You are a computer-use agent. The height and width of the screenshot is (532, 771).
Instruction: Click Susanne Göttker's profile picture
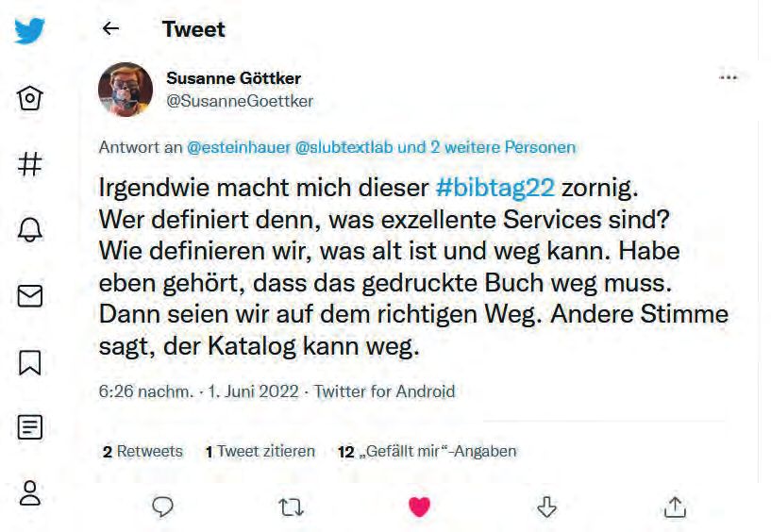(126, 90)
